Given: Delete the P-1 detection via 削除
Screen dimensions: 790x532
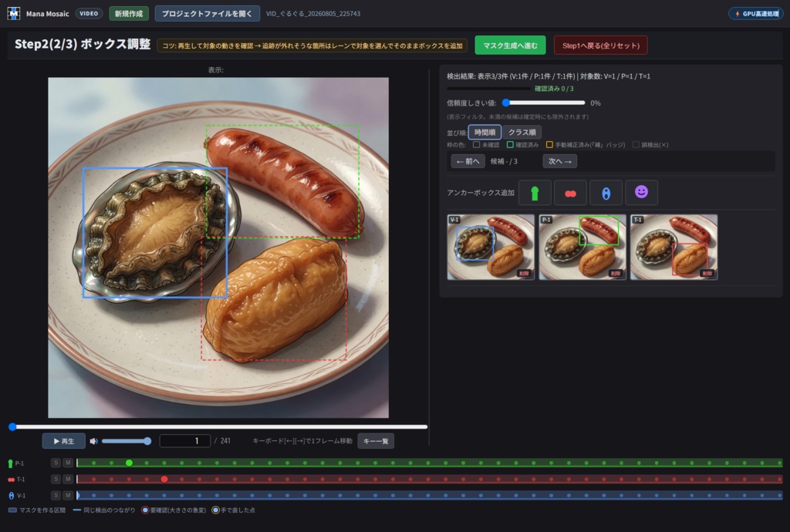Looking at the screenshot, I should point(616,273).
